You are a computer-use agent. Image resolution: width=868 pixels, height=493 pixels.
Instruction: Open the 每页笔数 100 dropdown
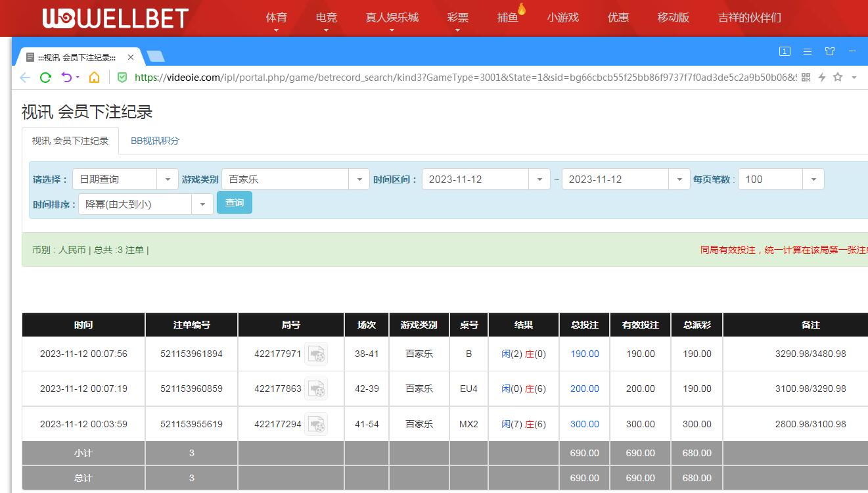[813, 179]
